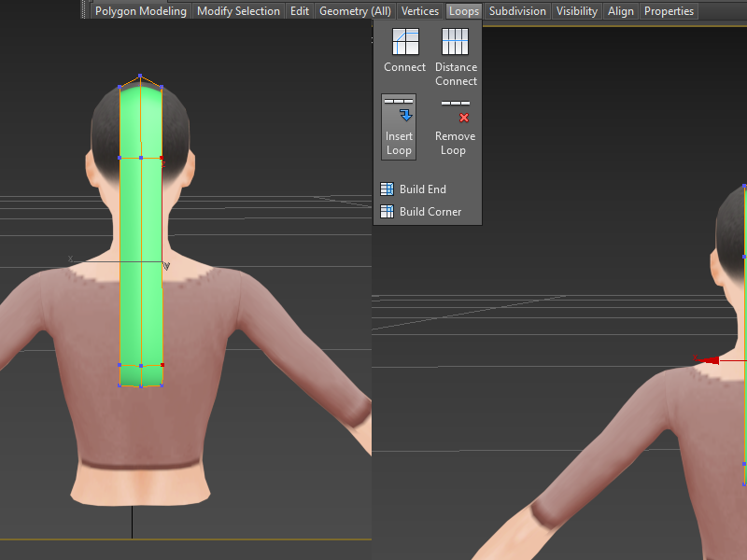The height and width of the screenshot is (560, 747).
Task: Click the Build End icon
Action: [x=387, y=189]
